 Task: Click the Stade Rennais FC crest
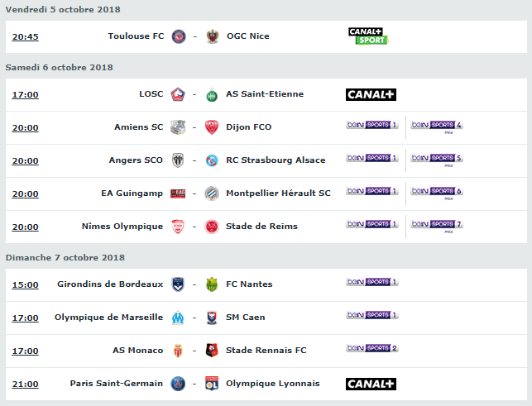click(x=212, y=351)
